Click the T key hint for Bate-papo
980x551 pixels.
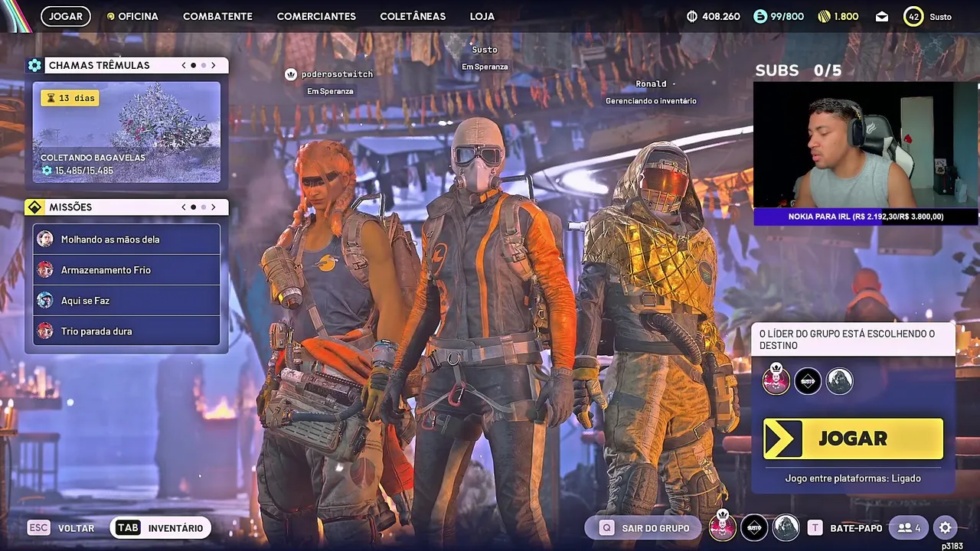815,528
